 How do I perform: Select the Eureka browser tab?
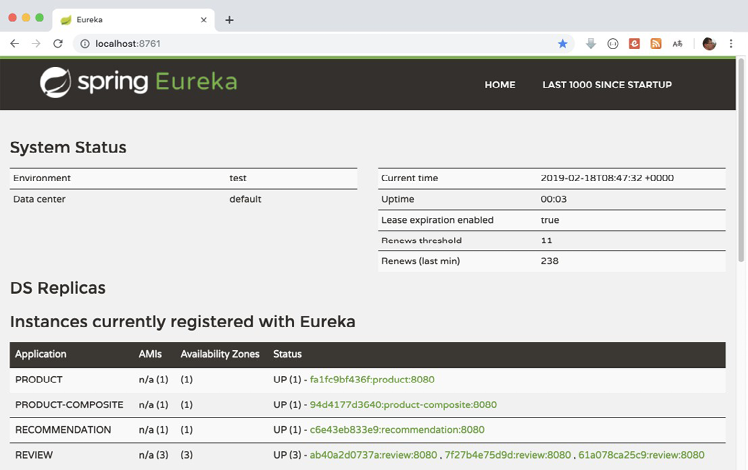(x=134, y=20)
